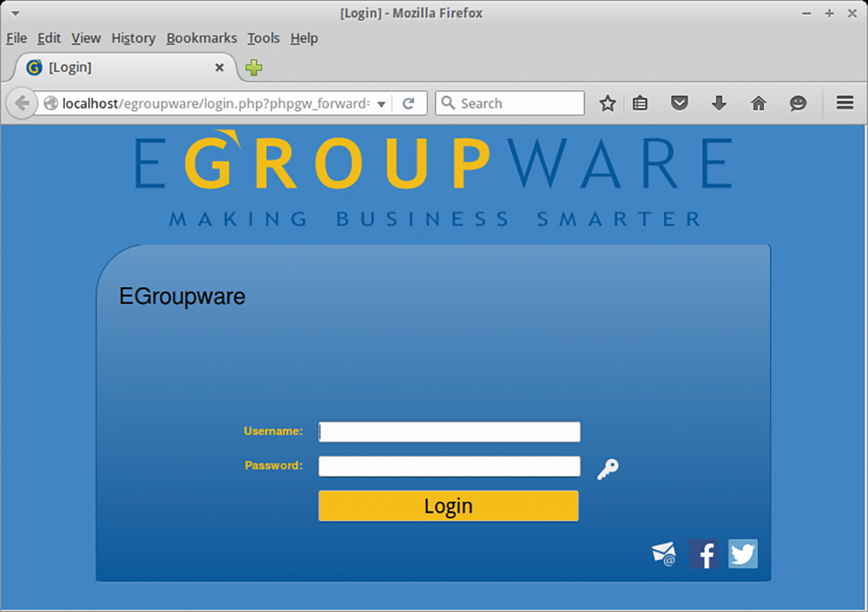Expand the address bar history dropdown
Image resolution: width=868 pixels, height=612 pixels.
(x=381, y=102)
